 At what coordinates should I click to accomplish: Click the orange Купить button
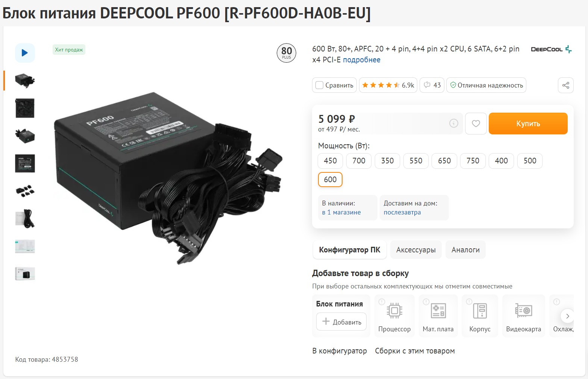coord(528,124)
